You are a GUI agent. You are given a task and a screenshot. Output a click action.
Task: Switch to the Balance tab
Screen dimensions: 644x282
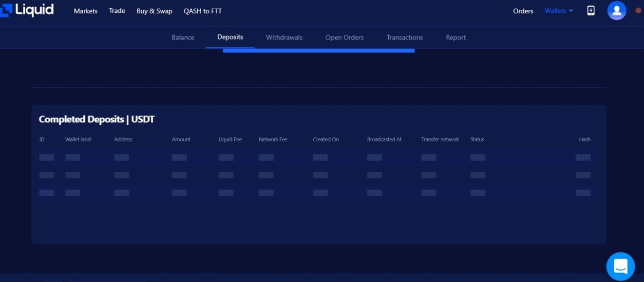tap(183, 37)
